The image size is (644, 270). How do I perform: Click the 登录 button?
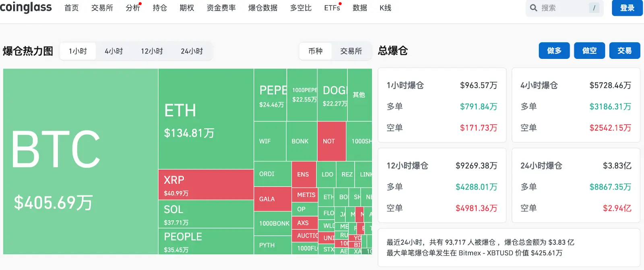[626, 8]
